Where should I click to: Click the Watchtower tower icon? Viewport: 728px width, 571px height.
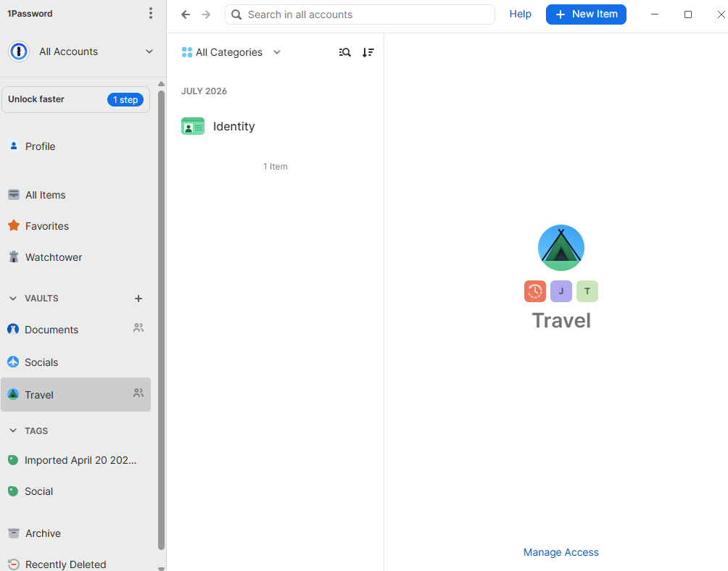point(14,257)
